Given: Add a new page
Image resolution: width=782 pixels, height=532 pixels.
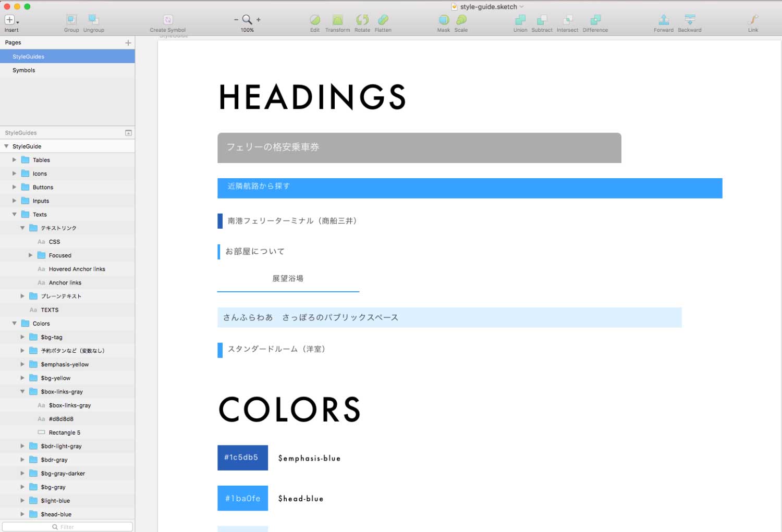Looking at the screenshot, I should point(128,43).
